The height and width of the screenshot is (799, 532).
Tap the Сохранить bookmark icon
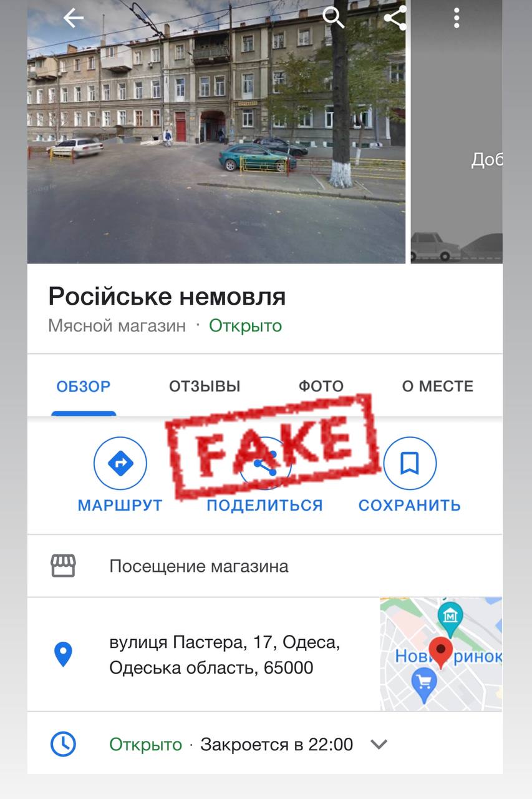(x=410, y=463)
